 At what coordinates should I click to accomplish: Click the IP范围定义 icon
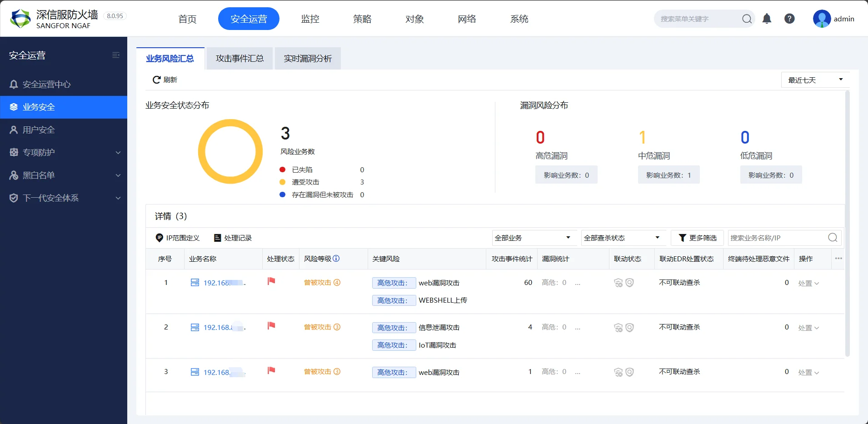[160, 237]
